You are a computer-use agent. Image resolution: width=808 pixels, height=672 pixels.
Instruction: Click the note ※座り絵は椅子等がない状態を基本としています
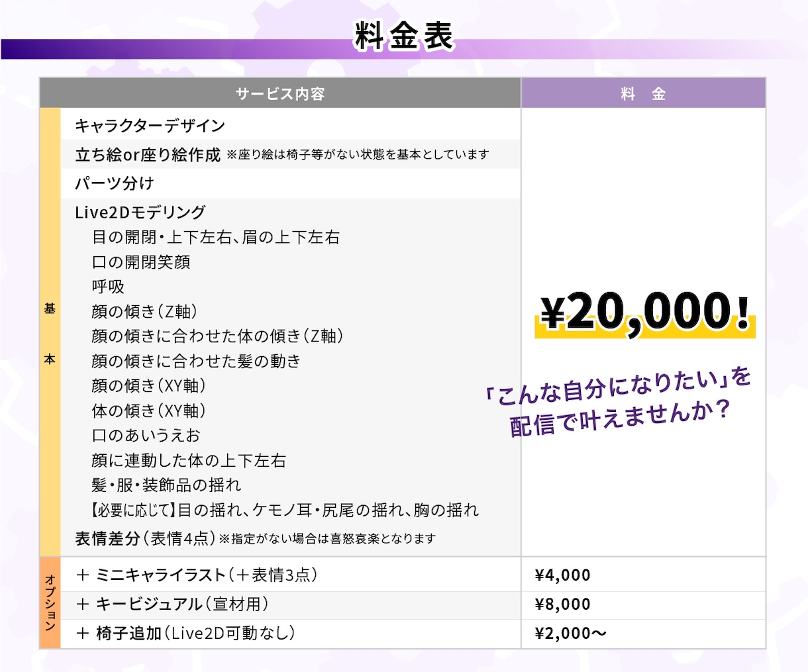pyautogui.click(x=358, y=154)
